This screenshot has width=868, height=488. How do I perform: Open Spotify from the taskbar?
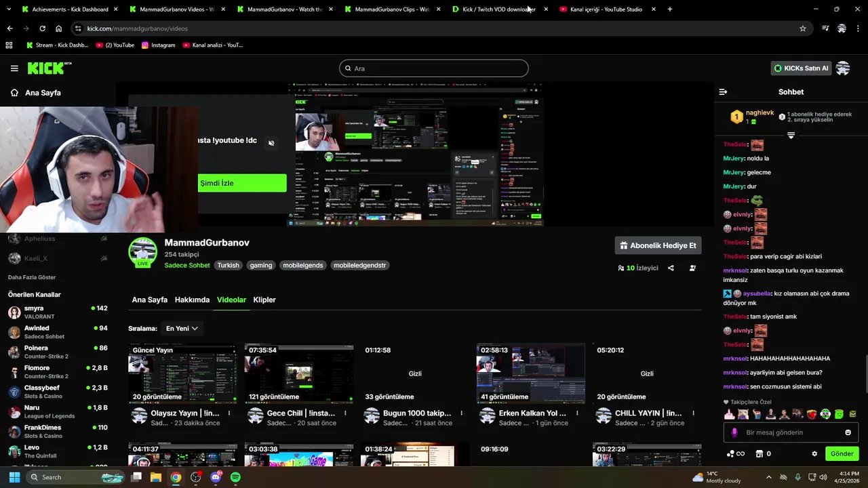point(235,477)
